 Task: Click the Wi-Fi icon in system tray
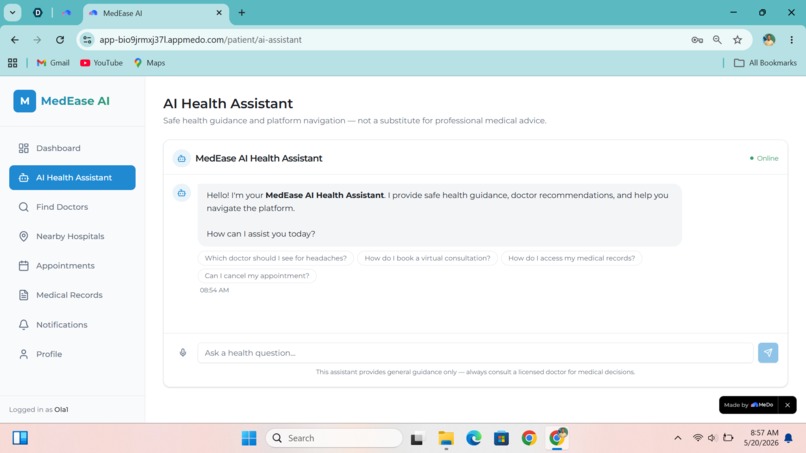coord(698,438)
